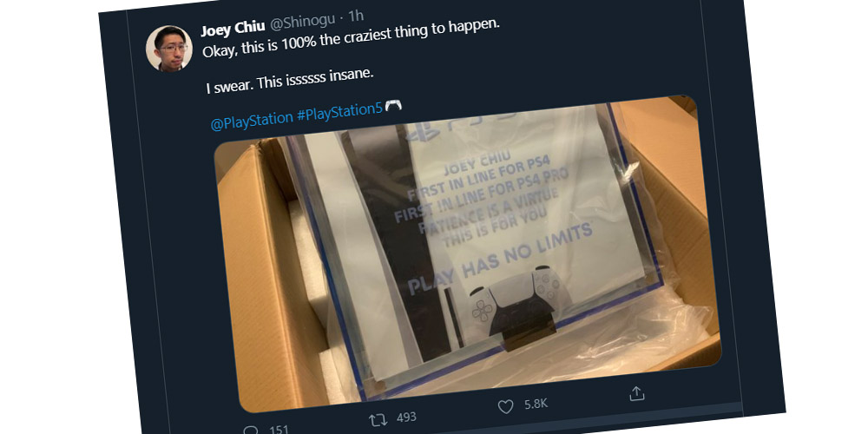
Task: Show the 5.8K likes count
Action: coord(536,404)
